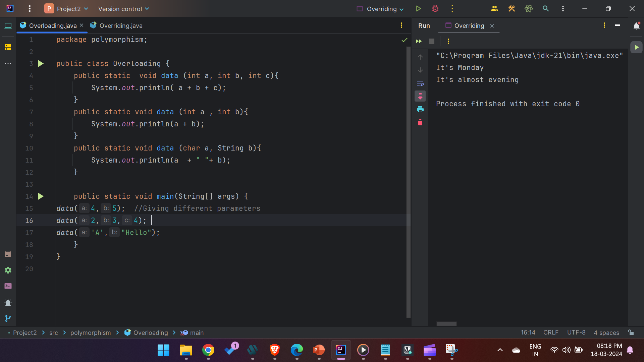Click the Debug bug icon
This screenshot has height=362, width=644.
pos(435,9)
